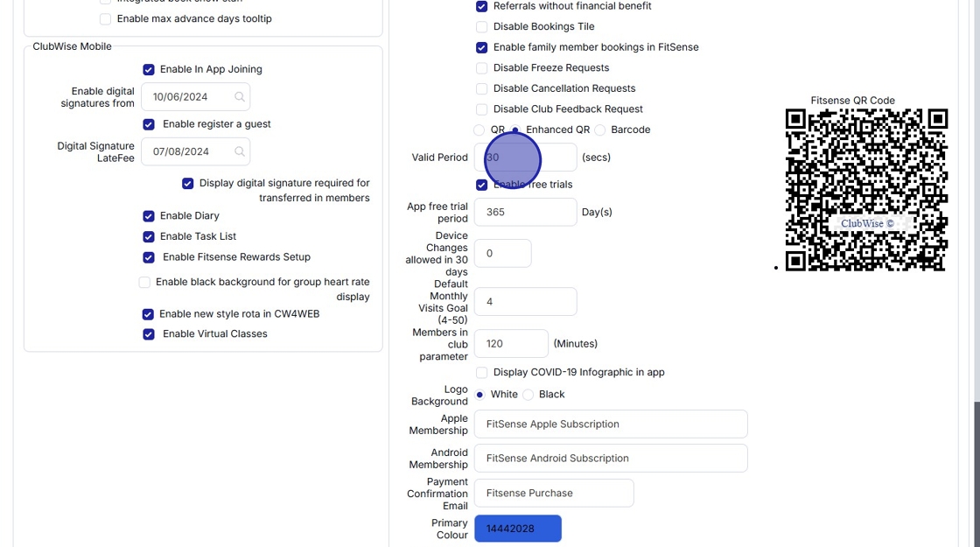Click the Enable digital signatures from date field
This screenshot has width=980, height=547.
click(x=196, y=97)
